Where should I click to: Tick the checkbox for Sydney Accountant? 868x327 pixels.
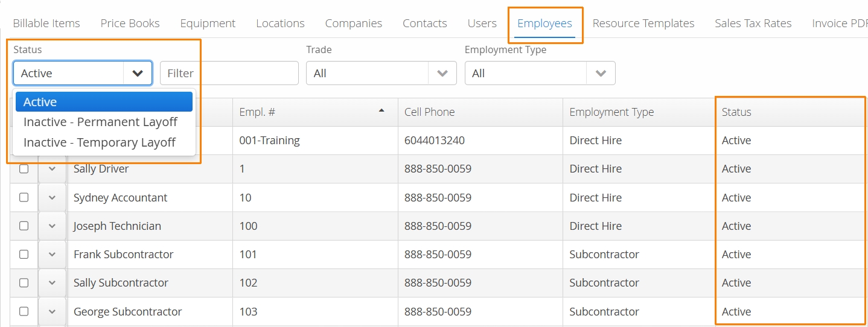tap(24, 197)
